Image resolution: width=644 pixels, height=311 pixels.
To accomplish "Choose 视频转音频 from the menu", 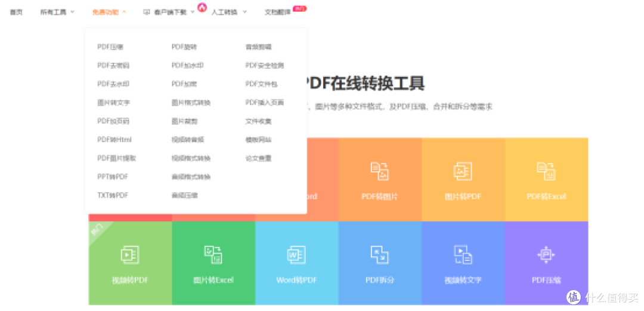I will pos(188,140).
